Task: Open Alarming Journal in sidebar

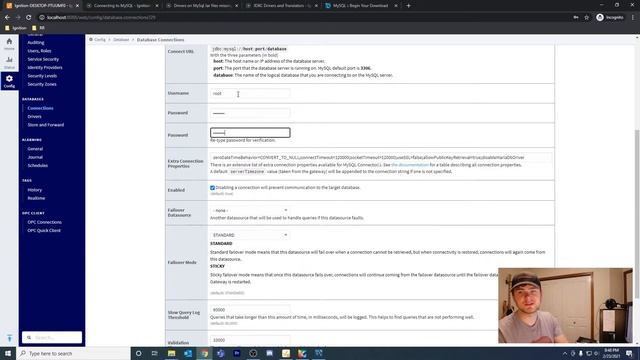Action: point(35,157)
